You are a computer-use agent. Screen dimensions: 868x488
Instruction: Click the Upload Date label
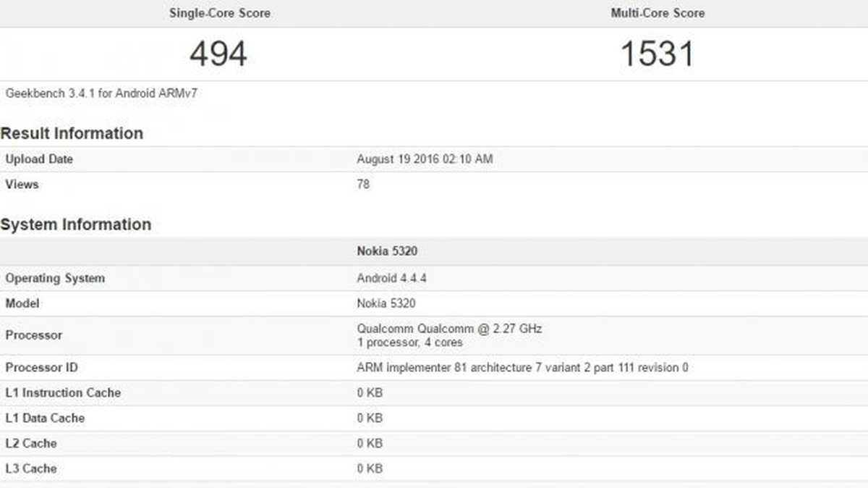pyautogui.click(x=39, y=159)
